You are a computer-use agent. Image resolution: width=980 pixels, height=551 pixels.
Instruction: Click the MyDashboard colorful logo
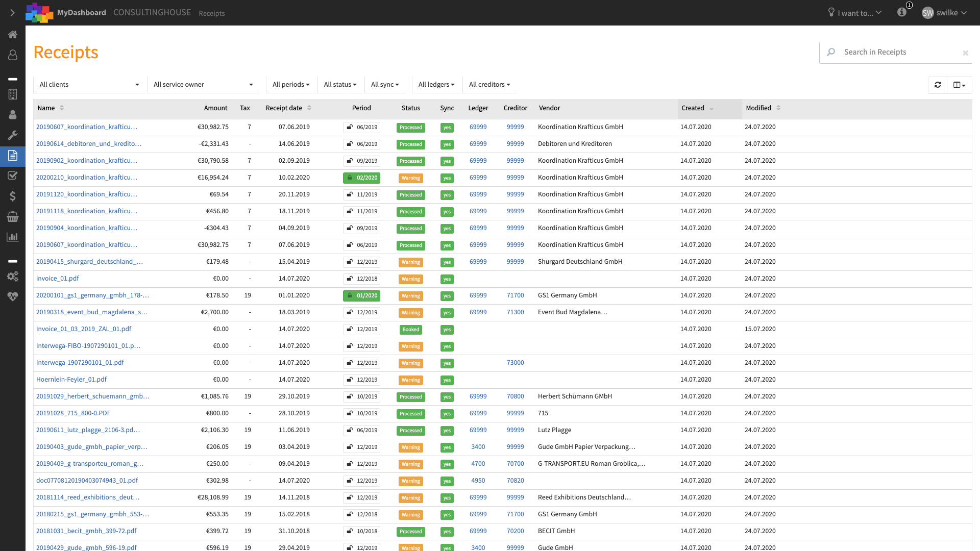pos(39,13)
